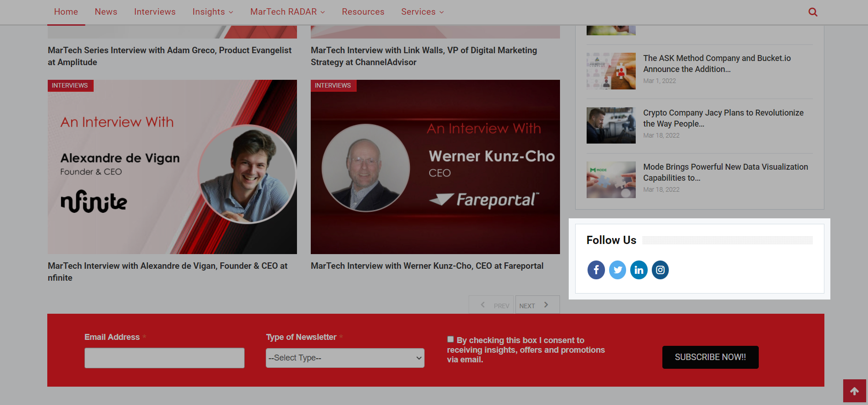Open the Link Walls interview headline
The width and height of the screenshot is (868, 405).
(424, 56)
